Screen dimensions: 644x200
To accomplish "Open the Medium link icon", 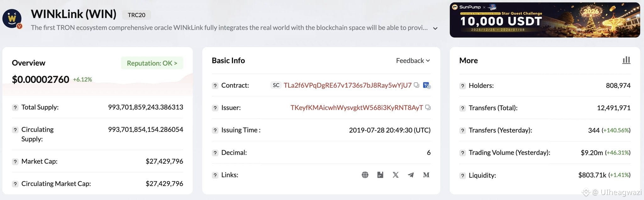I will 426,175.
